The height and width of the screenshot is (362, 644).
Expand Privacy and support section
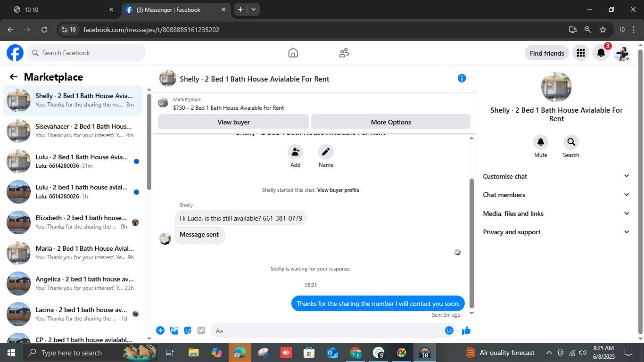pos(556,232)
